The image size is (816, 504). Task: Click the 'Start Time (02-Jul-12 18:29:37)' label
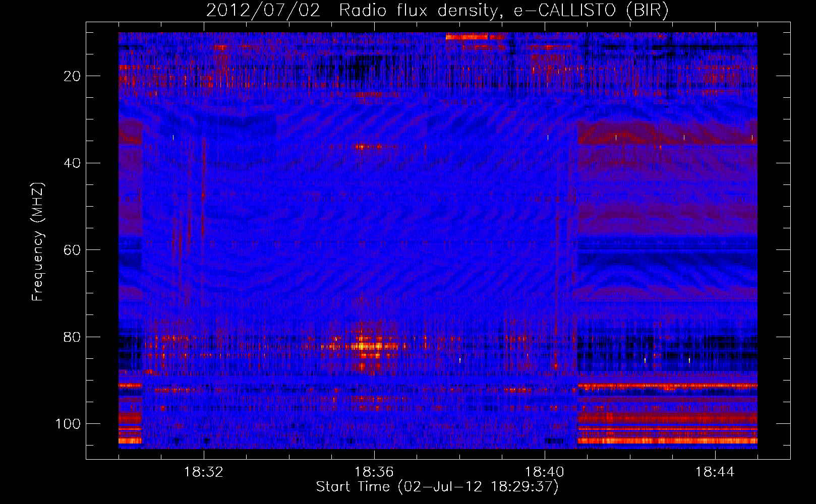point(437,487)
